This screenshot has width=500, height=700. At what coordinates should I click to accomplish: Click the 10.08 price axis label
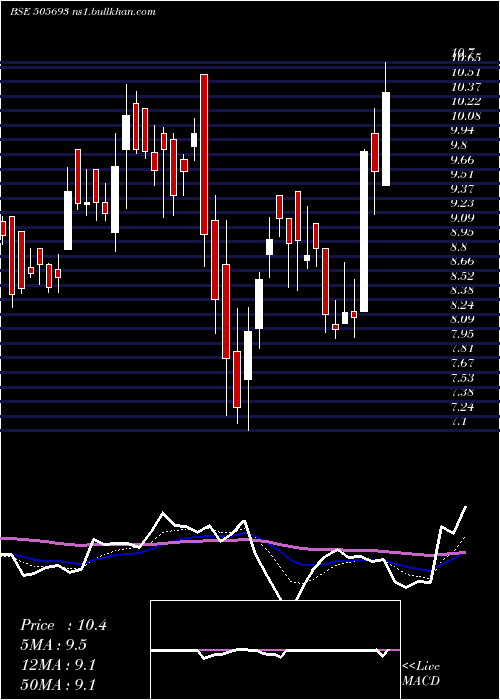pyautogui.click(x=466, y=117)
